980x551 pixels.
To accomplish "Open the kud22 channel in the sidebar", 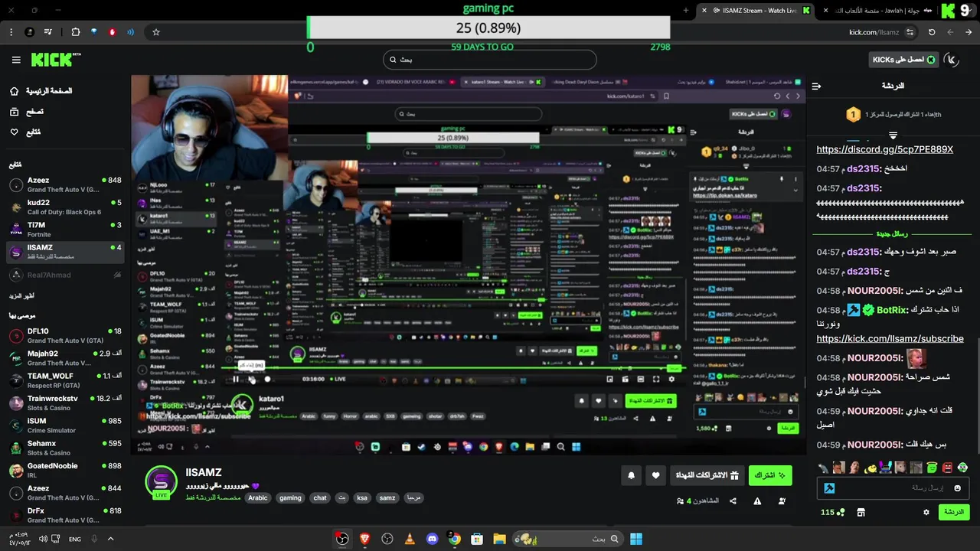I will 65,207.
